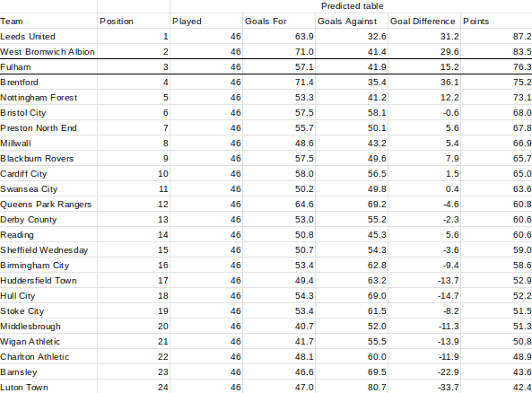Select the Points column header
532x393 pixels.
pyautogui.click(x=496, y=21)
